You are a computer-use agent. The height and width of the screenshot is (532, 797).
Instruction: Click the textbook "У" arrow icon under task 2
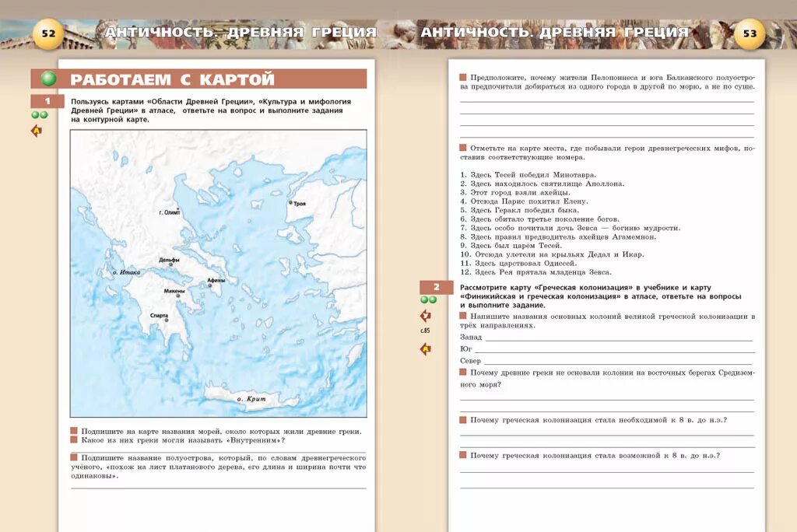click(x=426, y=316)
